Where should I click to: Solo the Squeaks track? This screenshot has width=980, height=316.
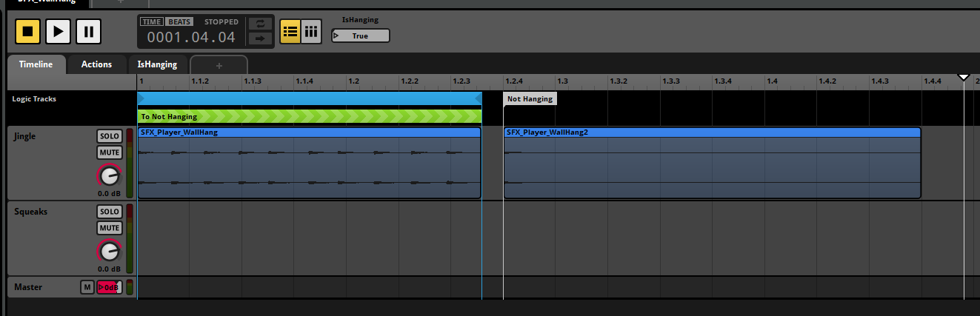(x=109, y=212)
